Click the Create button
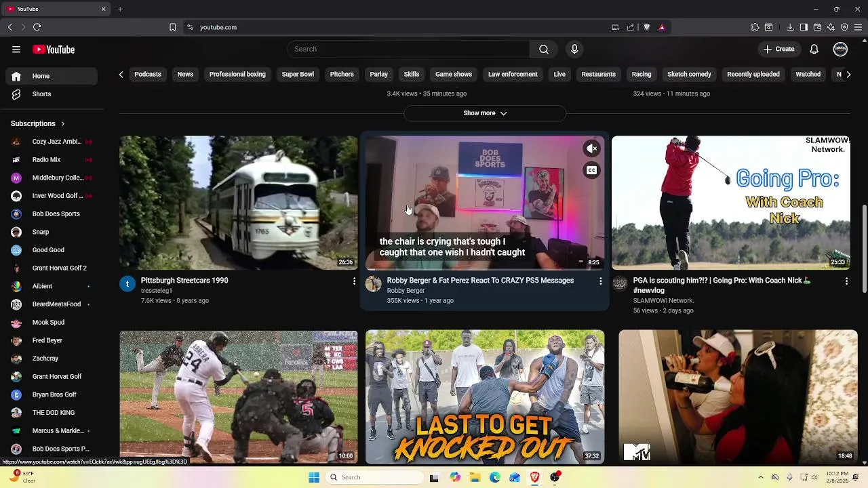This screenshot has width=868, height=488. 778,49
